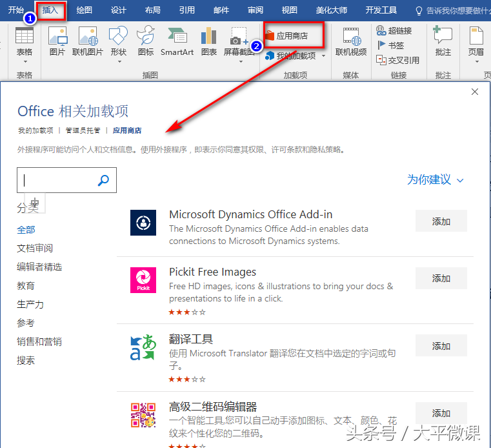
Task: Open the 高级二维码编辑器 listing title
Action: tap(213, 407)
